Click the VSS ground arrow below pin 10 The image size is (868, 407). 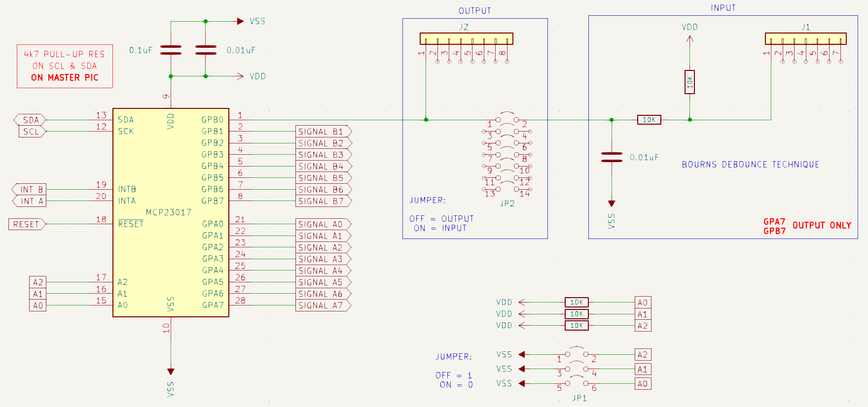(171, 372)
